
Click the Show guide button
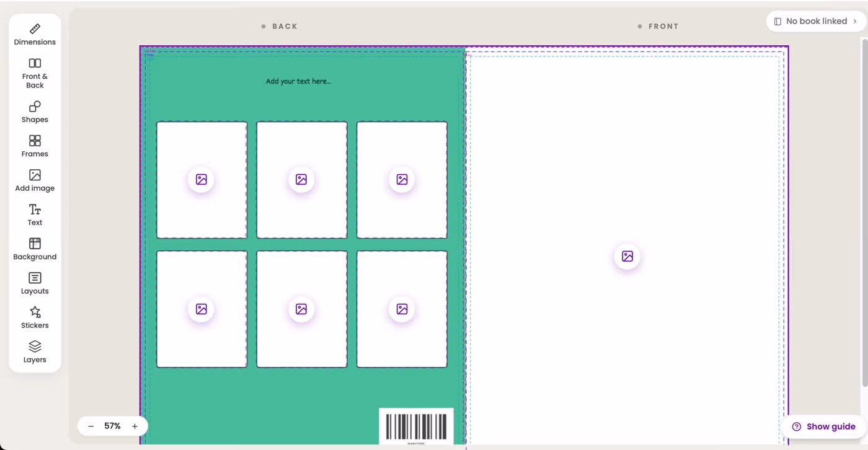823,426
